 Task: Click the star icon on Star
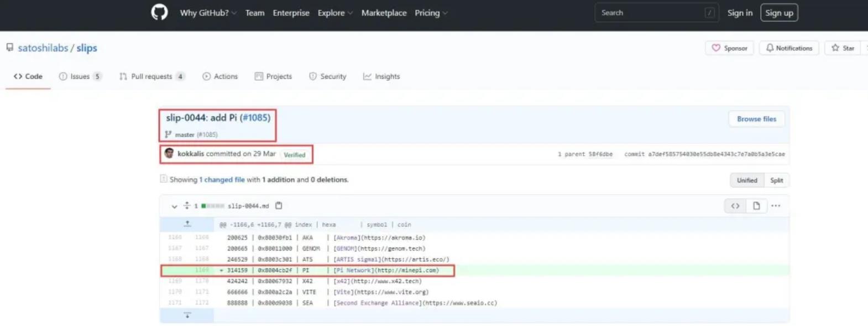(835, 48)
